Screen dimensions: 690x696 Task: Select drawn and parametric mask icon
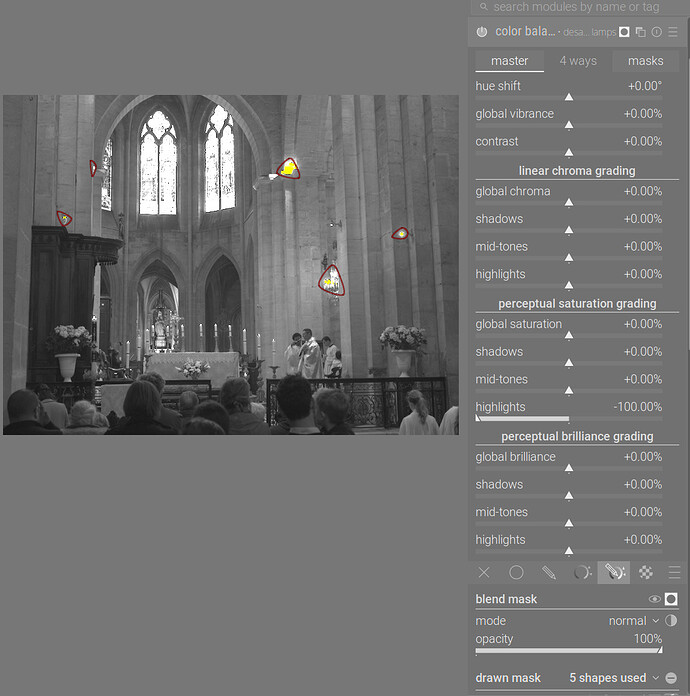click(x=614, y=573)
